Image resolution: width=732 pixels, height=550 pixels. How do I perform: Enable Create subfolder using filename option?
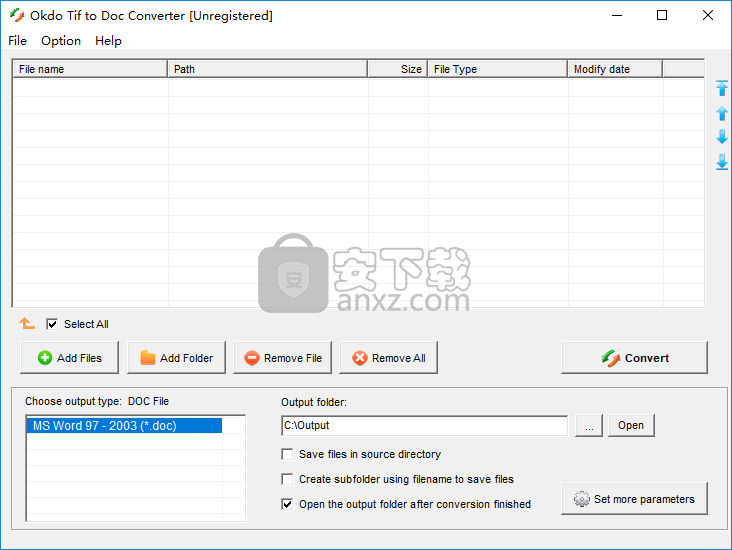point(287,479)
